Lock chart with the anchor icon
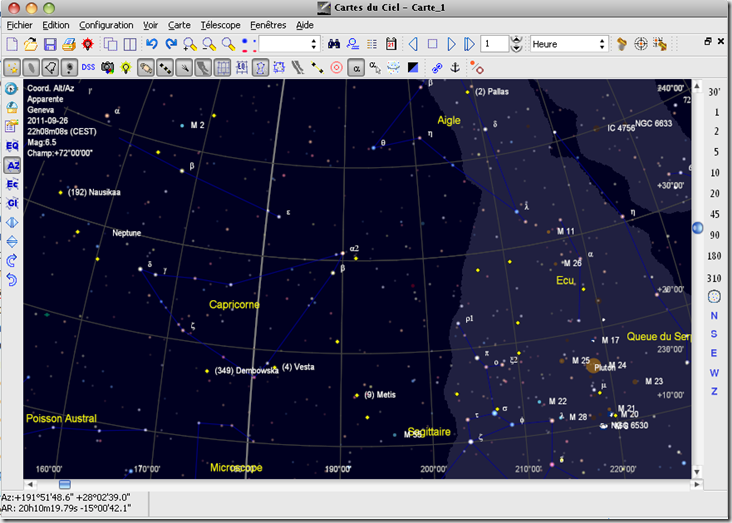 click(x=455, y=68)
